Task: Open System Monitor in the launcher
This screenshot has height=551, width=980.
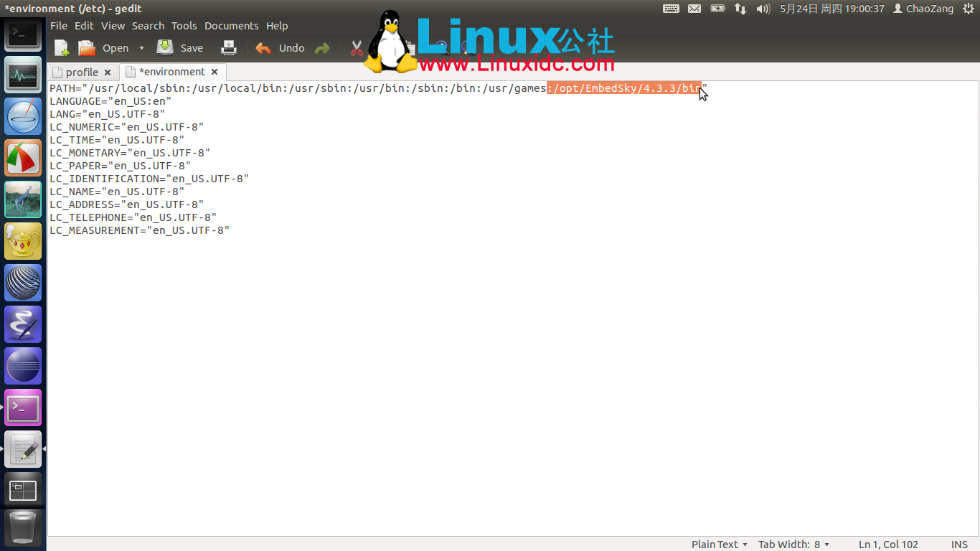Action: tap(23, 75)
